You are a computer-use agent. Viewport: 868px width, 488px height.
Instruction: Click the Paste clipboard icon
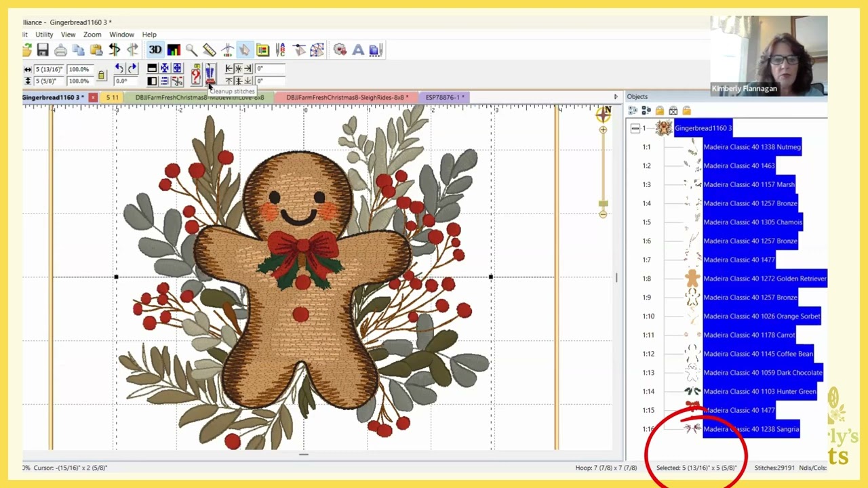[x=96, y=49]
